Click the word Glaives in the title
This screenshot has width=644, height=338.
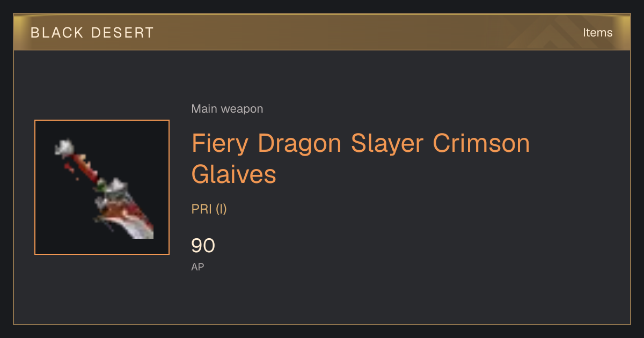pos(234,174)
